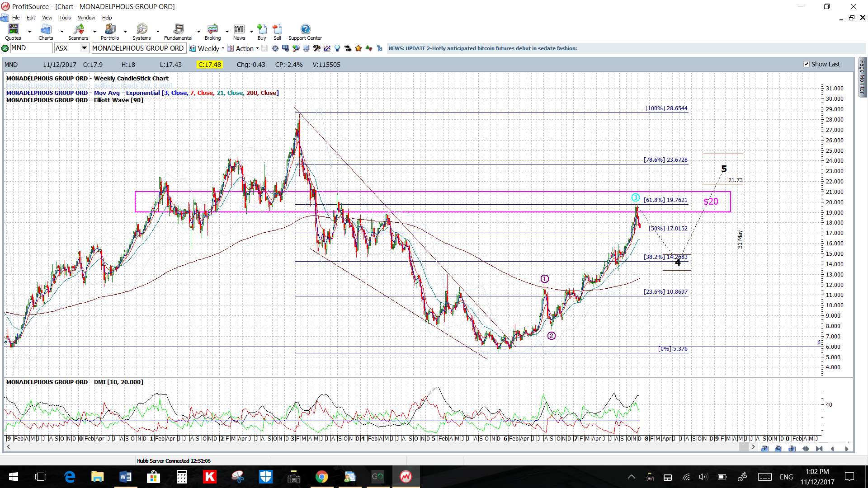Image resolution: width=868 pixels, height=488 pixels.
Task: Click the [100%] 28.6544 Fibonacci label
Action: pyautogui.click(x=666, y=108)
